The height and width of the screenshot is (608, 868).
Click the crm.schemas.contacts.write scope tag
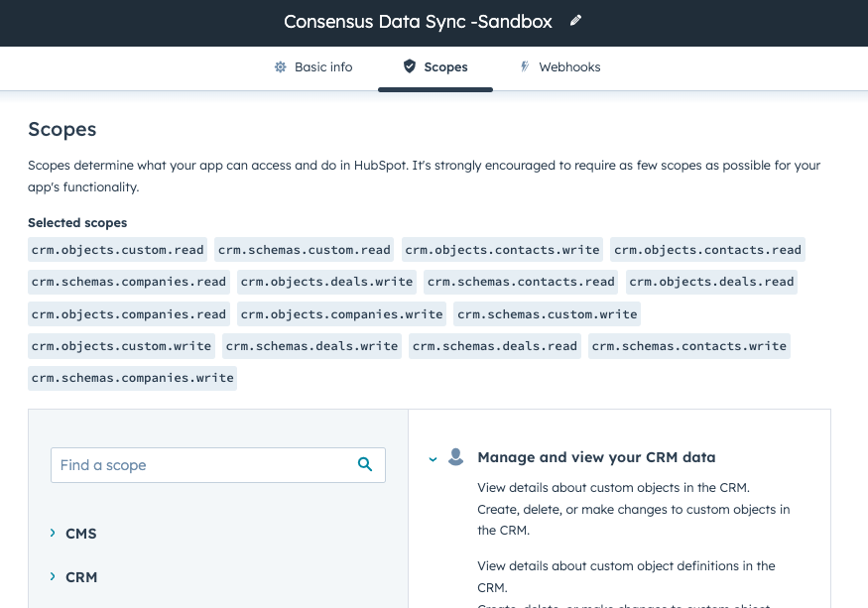[689, 346]
